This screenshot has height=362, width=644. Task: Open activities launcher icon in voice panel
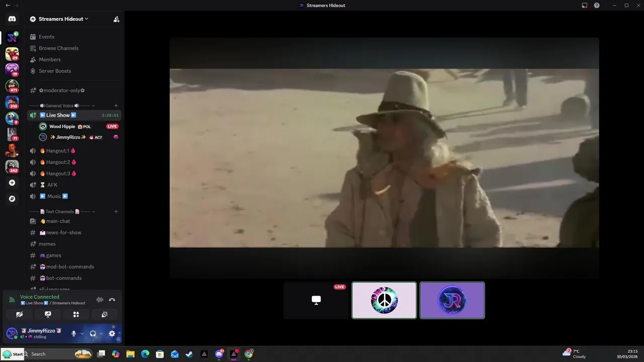click(76, 314)
